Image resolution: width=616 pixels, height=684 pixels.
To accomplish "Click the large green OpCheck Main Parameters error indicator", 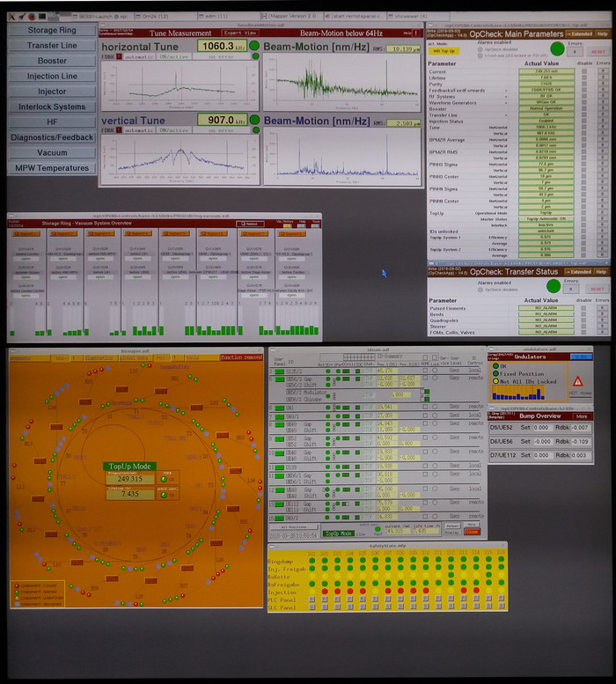I will [x=555, y=48].
